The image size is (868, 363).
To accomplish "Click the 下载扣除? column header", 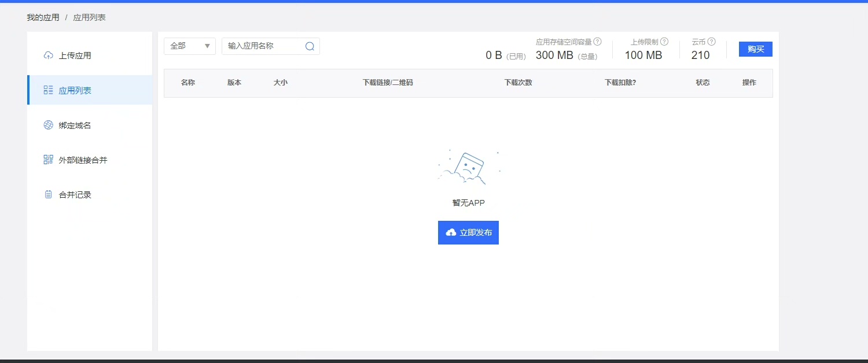I will click(x=620, y=83).
